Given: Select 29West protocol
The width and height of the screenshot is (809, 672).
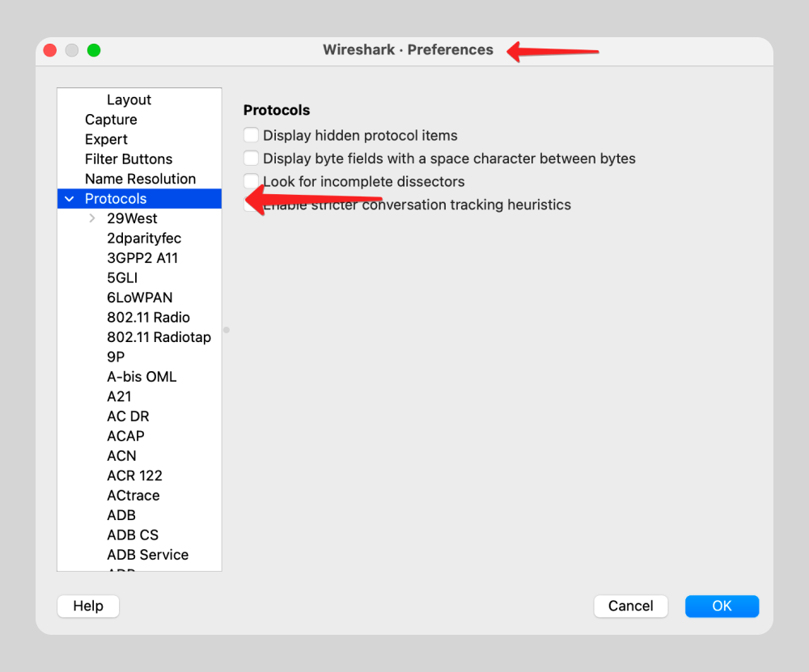Looking at the screenshot, I should 132,218.
